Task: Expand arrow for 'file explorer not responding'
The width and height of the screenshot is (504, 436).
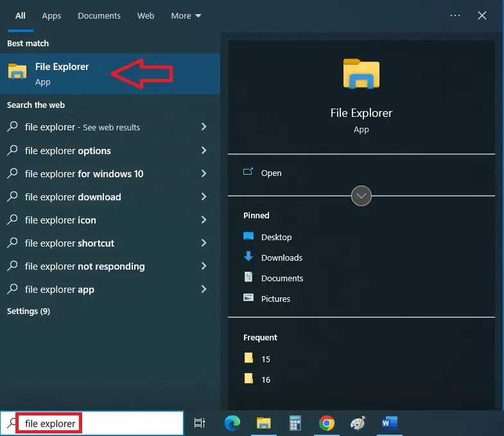Action: point(204,266)
